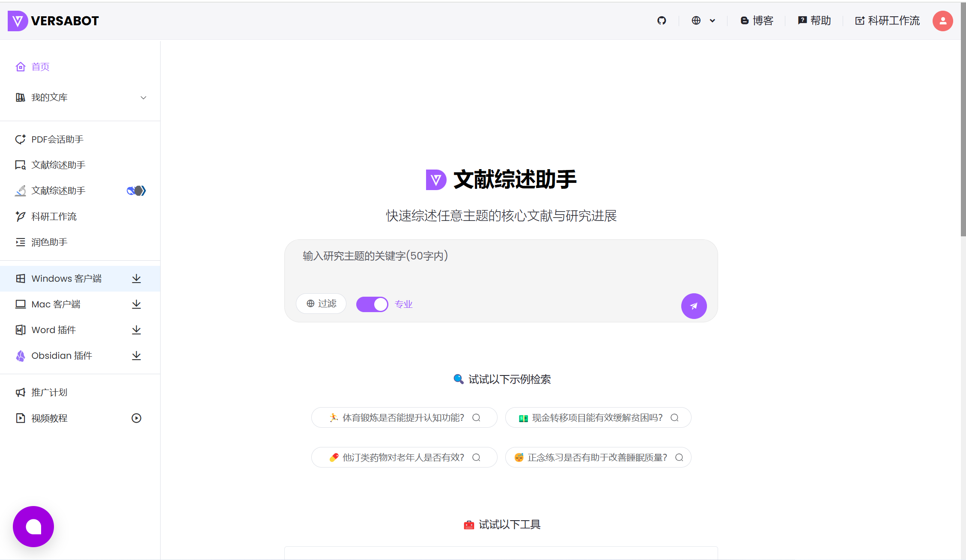
Task: Expand the 我的文库 section chevron
Action: pos(143,97)
